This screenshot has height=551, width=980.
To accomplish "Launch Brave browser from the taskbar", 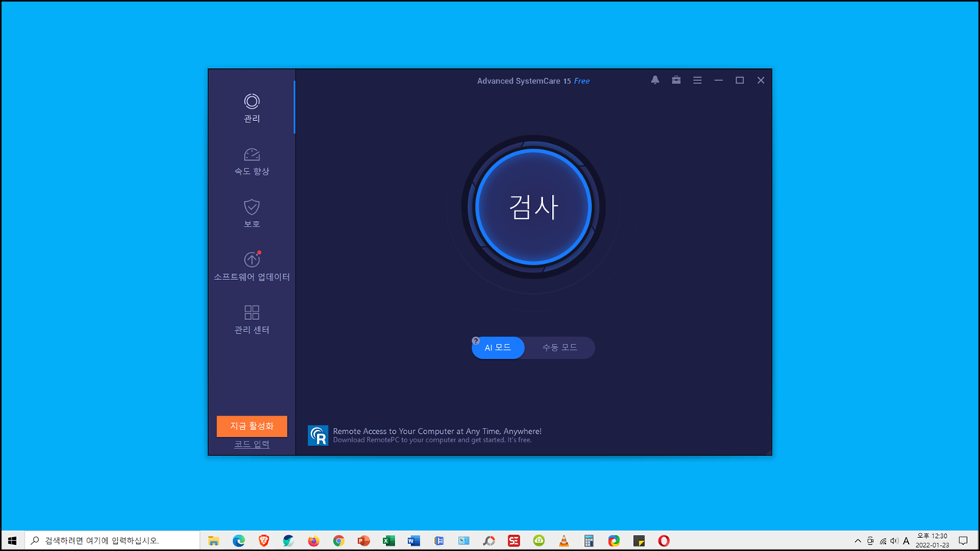I will point(264,540).
